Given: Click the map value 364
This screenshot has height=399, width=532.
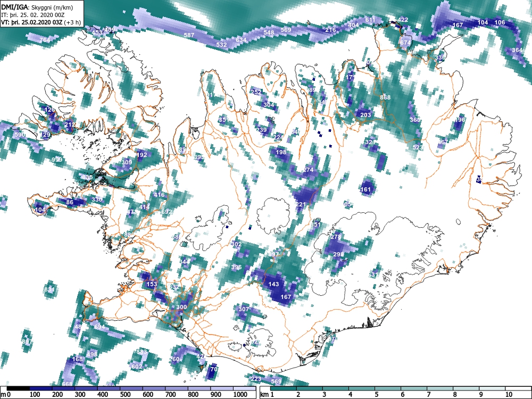Looking at the screenshot, I should point(517,50).
